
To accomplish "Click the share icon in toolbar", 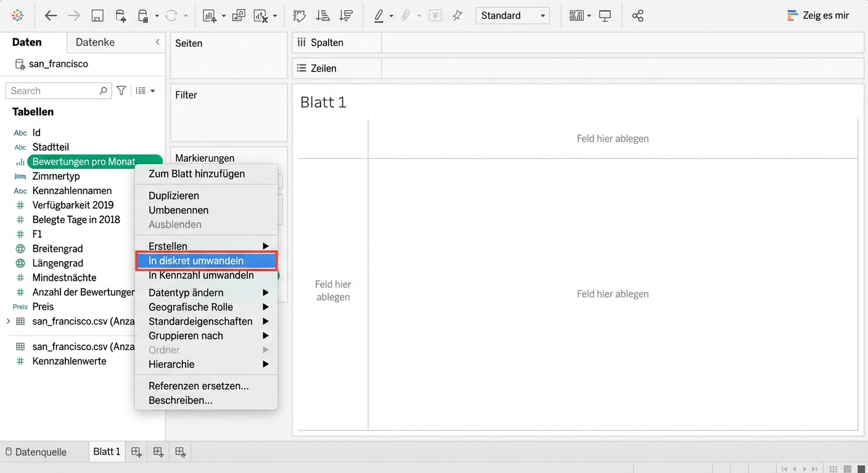I will 638,16.
